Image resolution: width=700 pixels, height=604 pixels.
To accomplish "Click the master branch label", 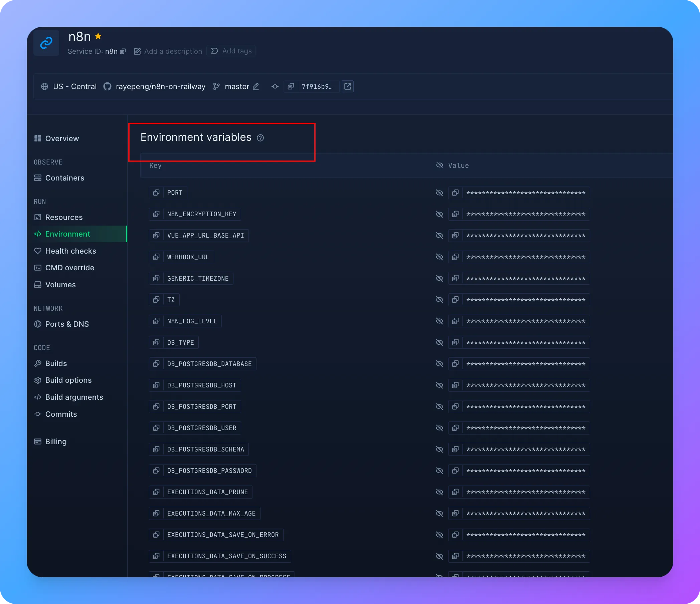I will 237,86.
